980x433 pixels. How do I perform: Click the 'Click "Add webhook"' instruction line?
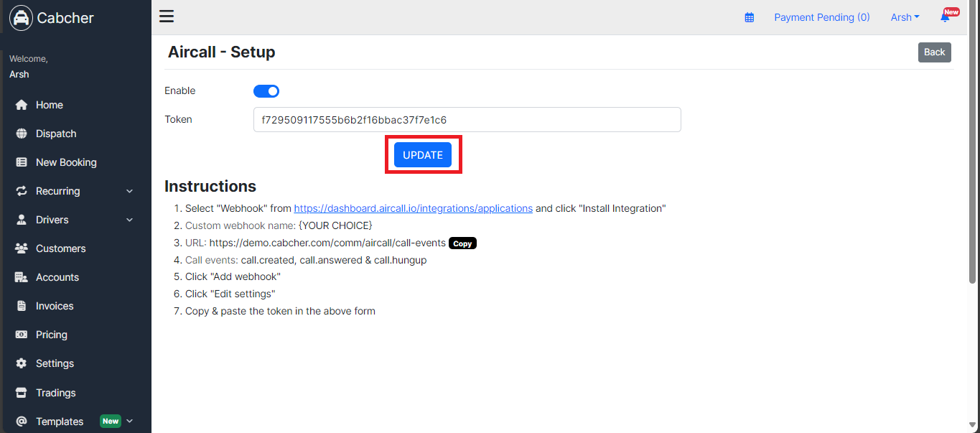click(233, 276)
